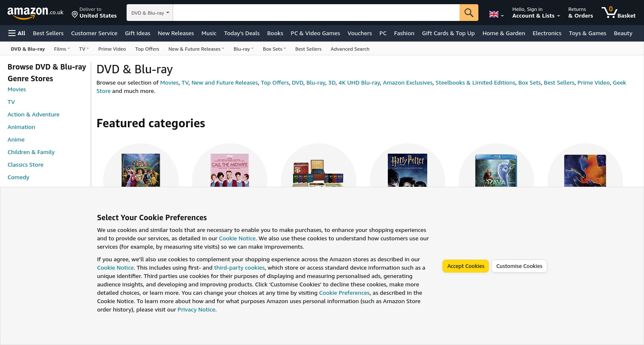The height and width of the screenshot is (345, 644).
Task: Open Top Offers in subnav
Action: click(x=147, y=49)
